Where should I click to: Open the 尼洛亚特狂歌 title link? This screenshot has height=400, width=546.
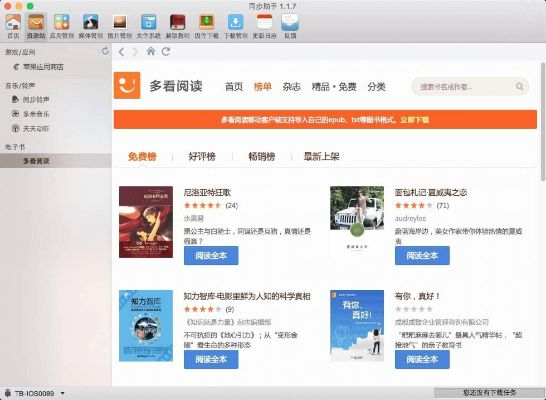tap(207, 192)
